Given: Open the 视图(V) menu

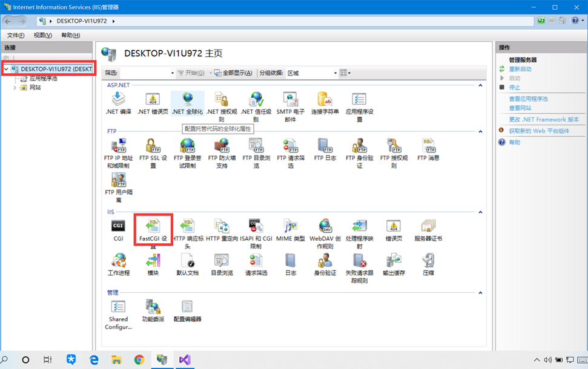Looking at the screenshot, I should click(43, 35).
